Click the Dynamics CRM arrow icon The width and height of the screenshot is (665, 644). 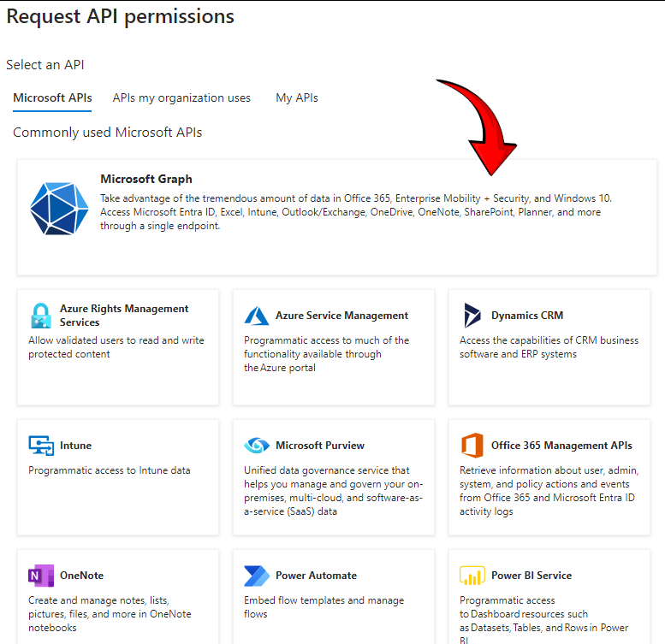tap(472, 316)
